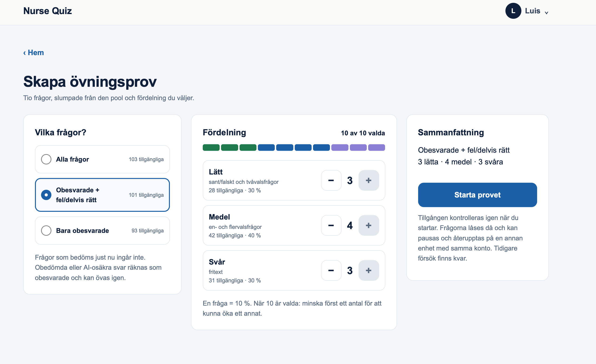596x364 pixels.
Task: Click the first green distribution segment
Action: point(211,148)
